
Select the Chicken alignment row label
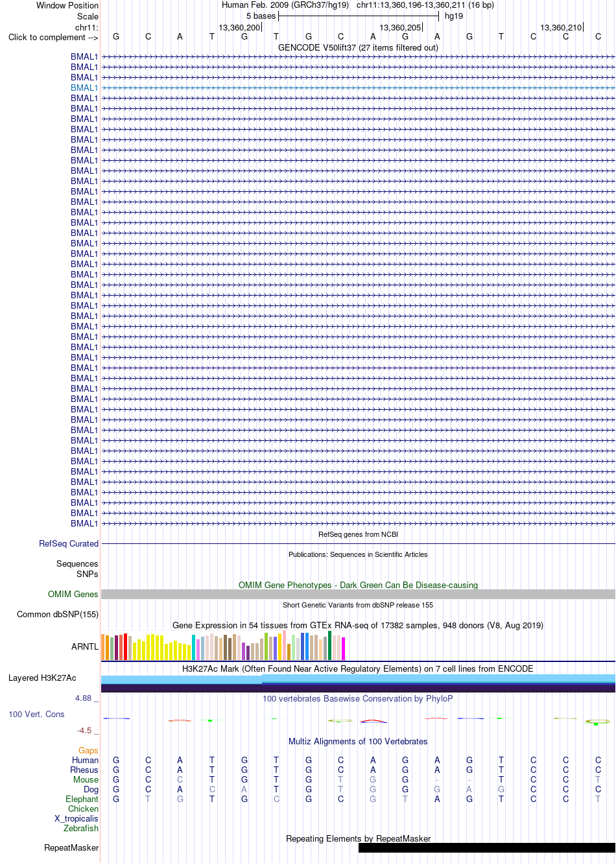(x=84, y=809)
